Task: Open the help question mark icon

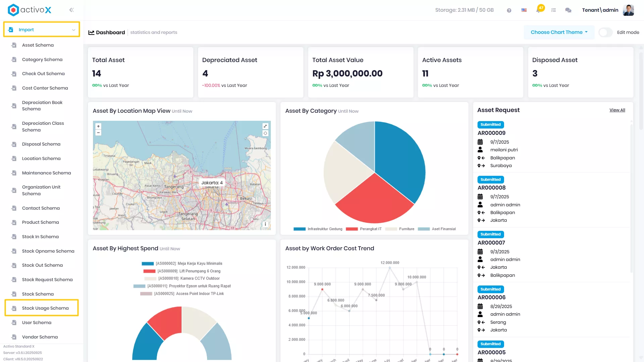Action: pyautogui.click(x=509, y=10)
